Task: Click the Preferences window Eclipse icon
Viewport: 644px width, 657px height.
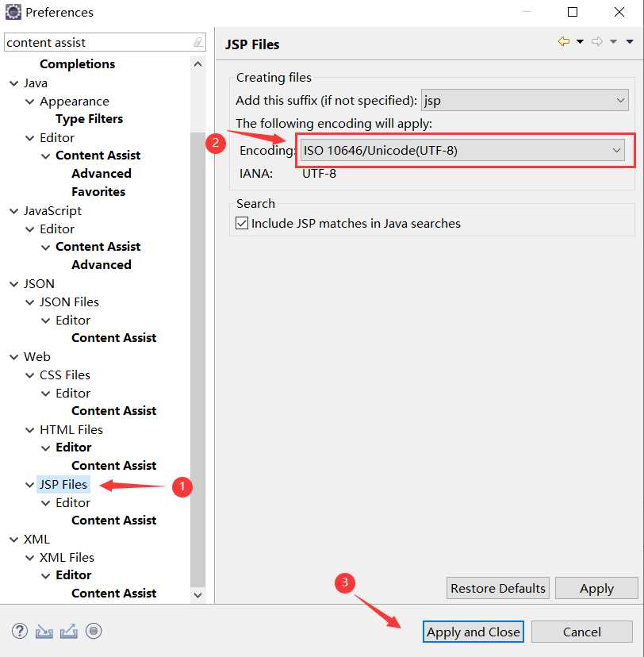Action: tap(13, 12)
